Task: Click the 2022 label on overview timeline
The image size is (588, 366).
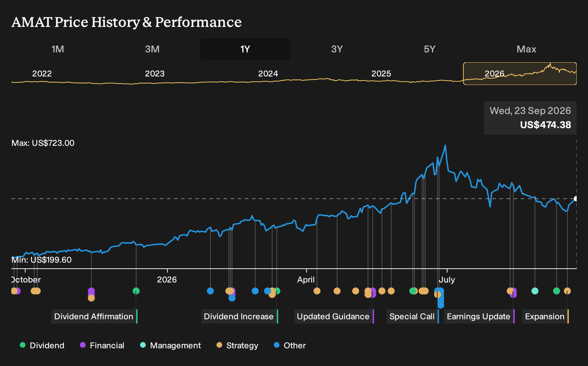Action: pos(42,74)
